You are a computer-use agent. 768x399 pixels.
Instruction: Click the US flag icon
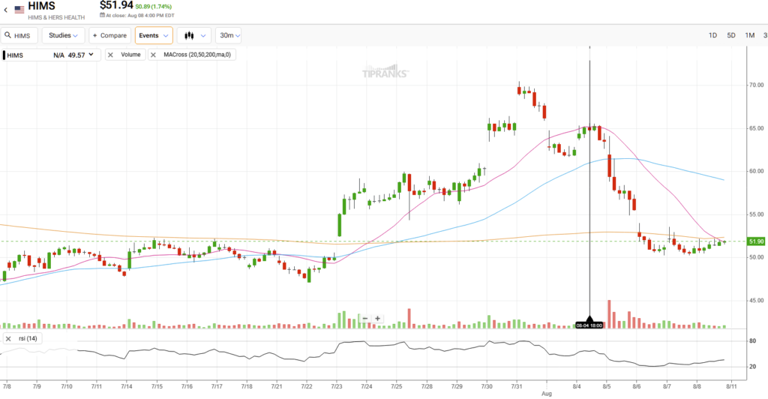pyautogui.click(x=20, y=9)
